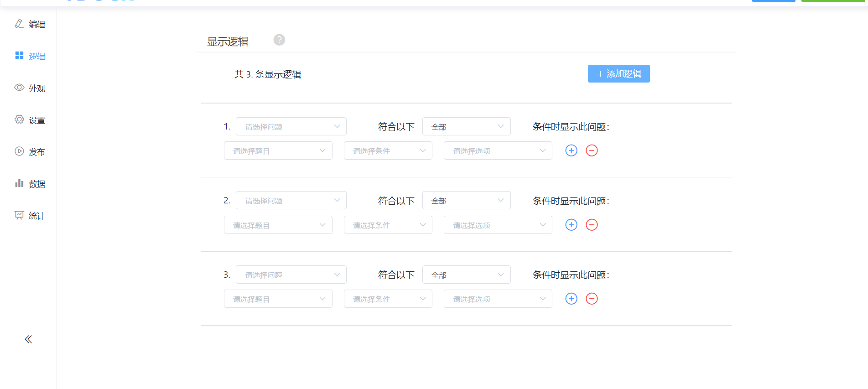This screenshot has height=389, width=868.
Task: Open 请选择题目 dropdown in logic 1
Action: click(278, 150)
